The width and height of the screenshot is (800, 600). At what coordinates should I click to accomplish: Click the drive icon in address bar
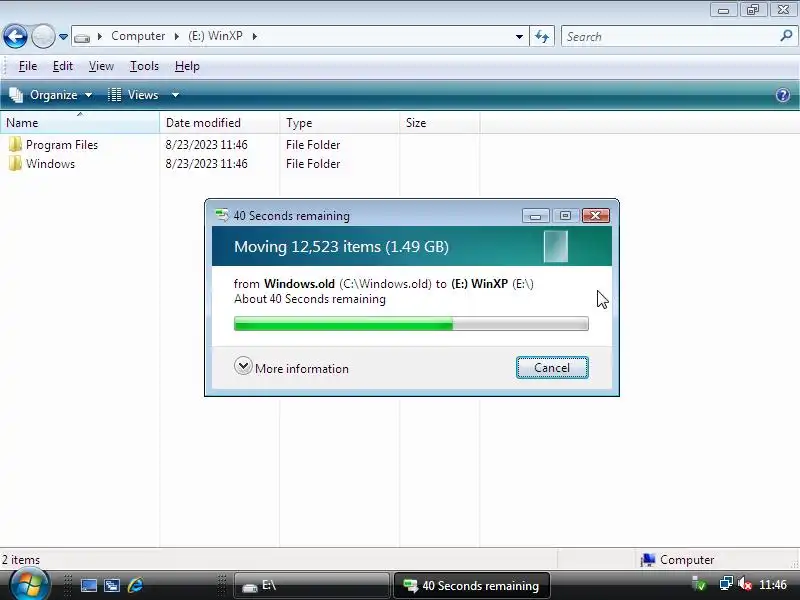[82, 37]
